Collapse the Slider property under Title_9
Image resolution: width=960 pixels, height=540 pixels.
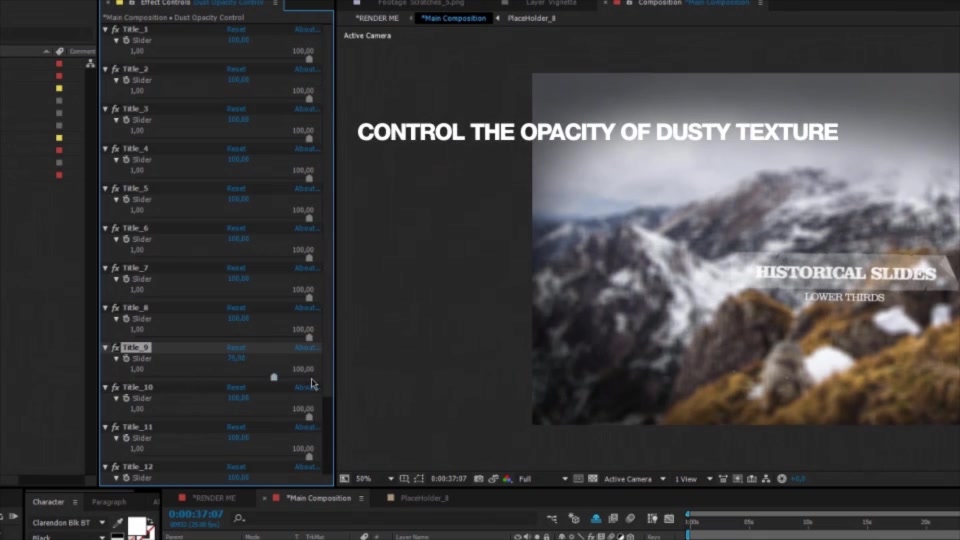coord(116,359)
